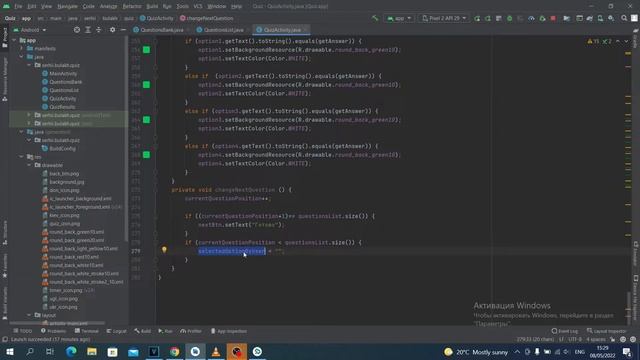Open the Navigate menu
This screenshot has height=360, width=640.
click(x=67, y=6)
